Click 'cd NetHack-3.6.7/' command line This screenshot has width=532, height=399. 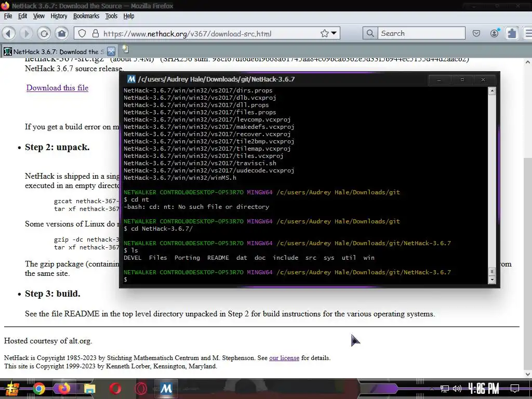coord(162,229)
